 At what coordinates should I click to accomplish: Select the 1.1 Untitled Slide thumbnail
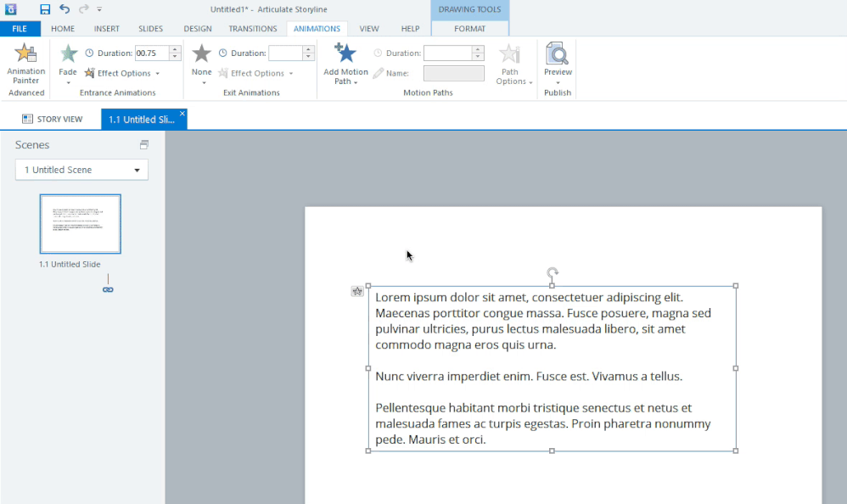coord(81,224)
